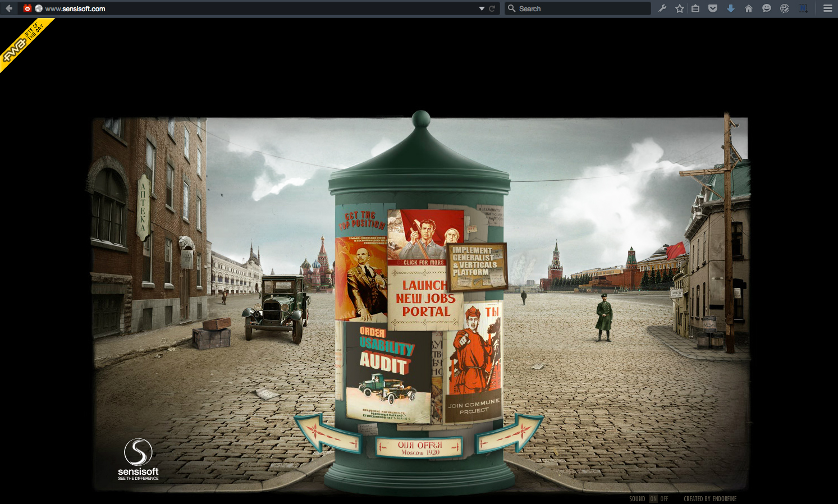
Task: Show bookmarks list icon
Action: [x=695, y=8]
